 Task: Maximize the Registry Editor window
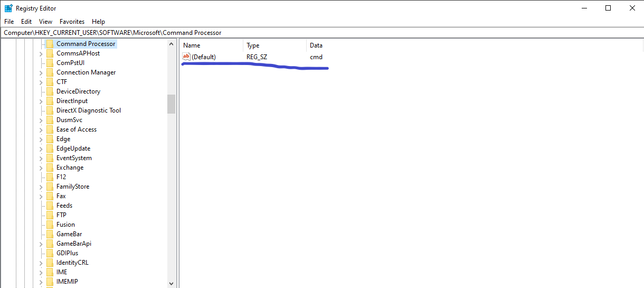pyautogui.click(x=608, y=8)
